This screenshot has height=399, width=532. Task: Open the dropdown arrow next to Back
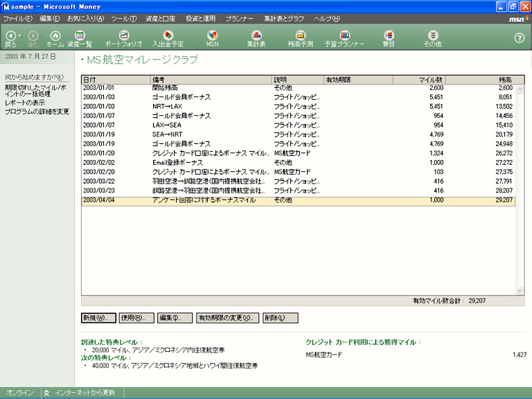click(19, 35)
